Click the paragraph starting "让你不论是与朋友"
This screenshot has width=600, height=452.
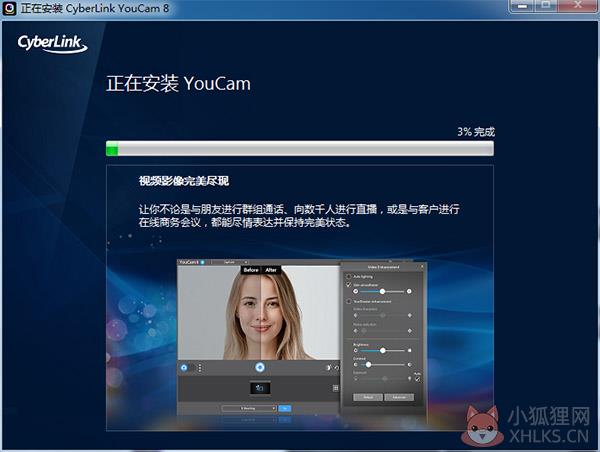(x=299, y=215)
